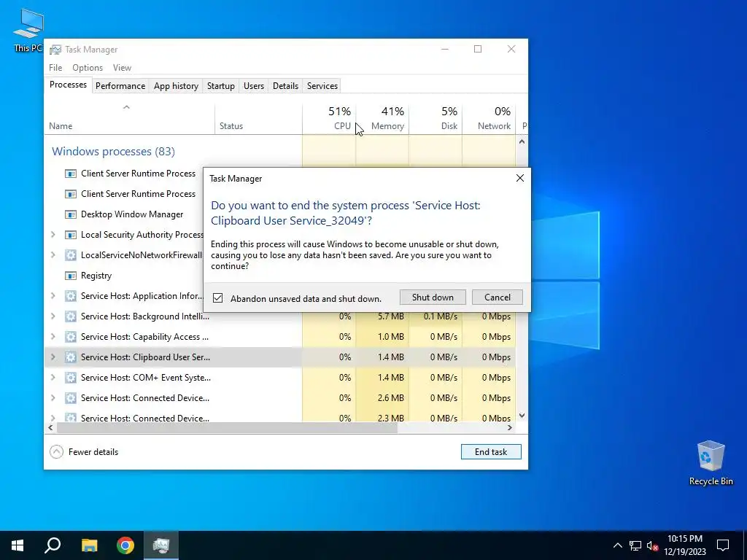Click Task Manager title bar icon
The width and height of the screenshot is (747, 560).
click(55, 50)
